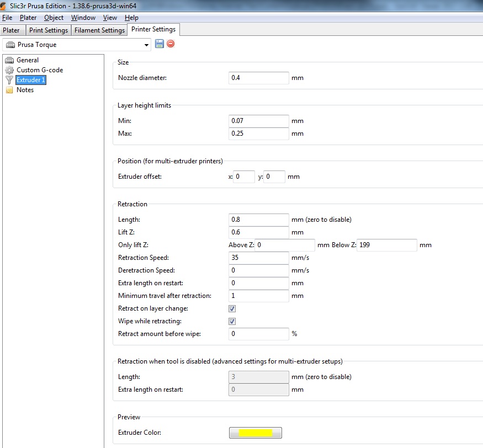483x448 pixels.
Task: Click the Retraction Length field
Action: [x=258, y=220]
